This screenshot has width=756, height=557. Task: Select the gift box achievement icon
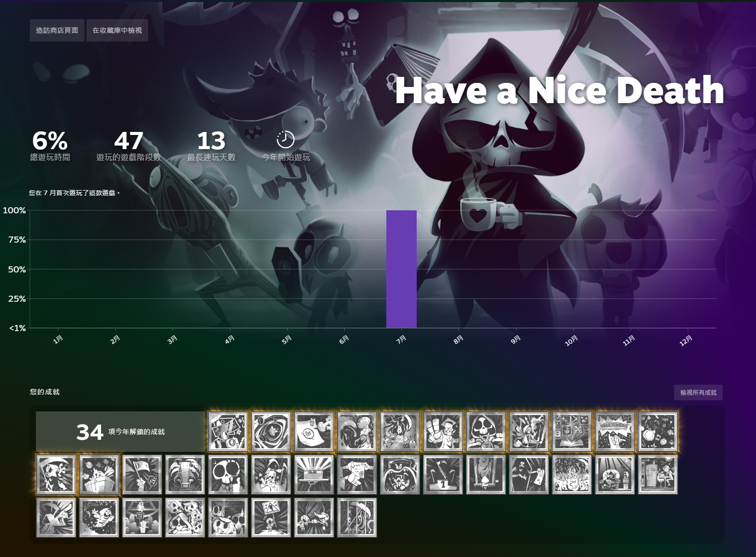point(99,475)
